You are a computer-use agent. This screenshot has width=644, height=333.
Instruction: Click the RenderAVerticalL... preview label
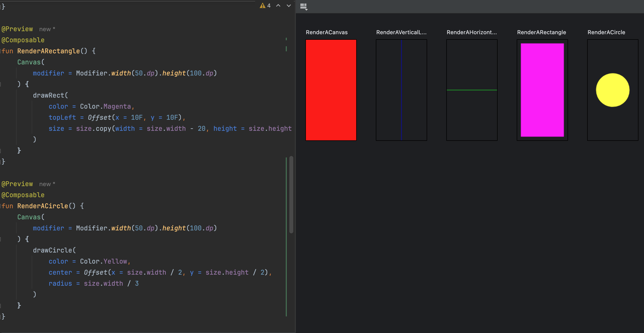[x=401, y=32]
